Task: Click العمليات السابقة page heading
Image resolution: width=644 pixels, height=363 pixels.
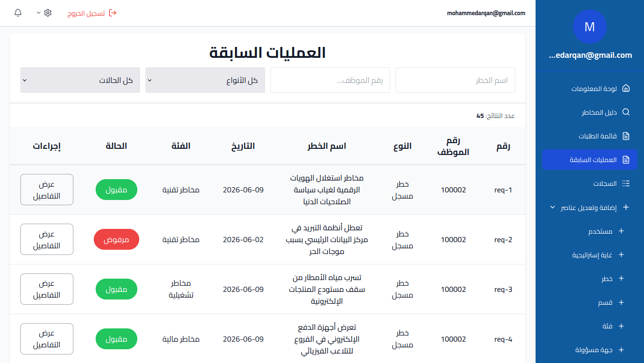Action: coord(268,52)
